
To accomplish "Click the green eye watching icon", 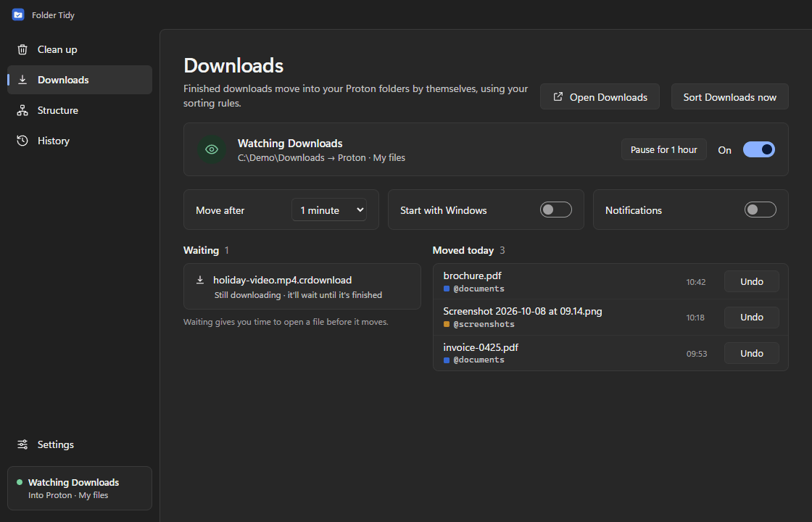I will (211, 149).
